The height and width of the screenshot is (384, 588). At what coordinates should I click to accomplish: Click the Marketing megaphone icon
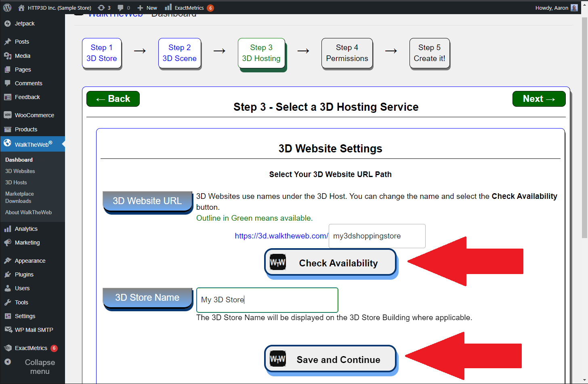click(7, 243)
